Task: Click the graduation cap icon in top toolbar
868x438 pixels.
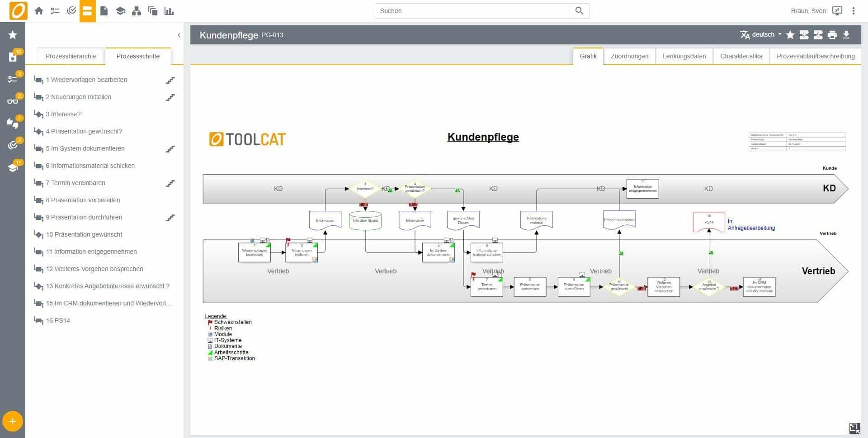Action: click(x=120, y=11)
